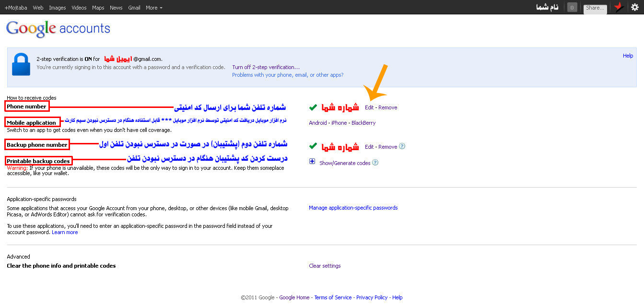Click Show/Generate codes link
The height and width of the screenshot is (307, 644).
click(345, 163)
